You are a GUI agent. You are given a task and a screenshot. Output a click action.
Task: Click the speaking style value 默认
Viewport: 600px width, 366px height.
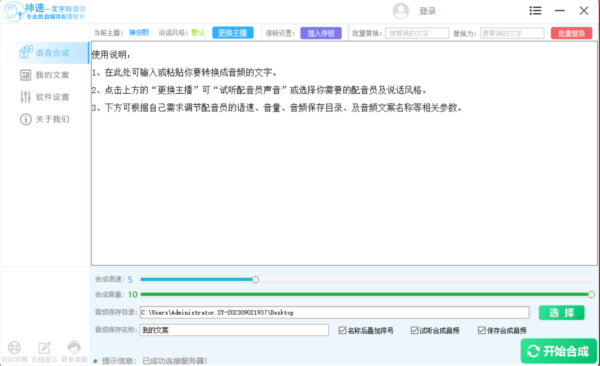pos(198,33)
